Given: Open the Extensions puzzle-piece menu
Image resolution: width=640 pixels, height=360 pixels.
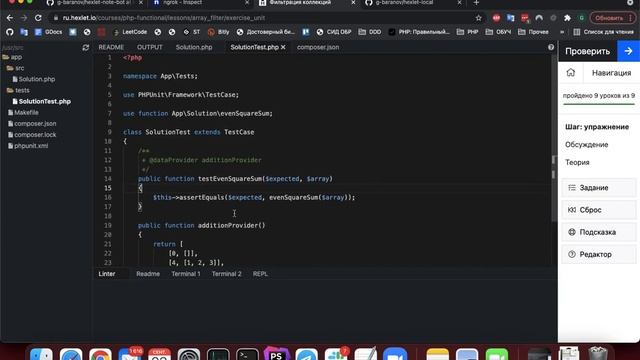Looking at the screenshot, I should coord(567,18).
